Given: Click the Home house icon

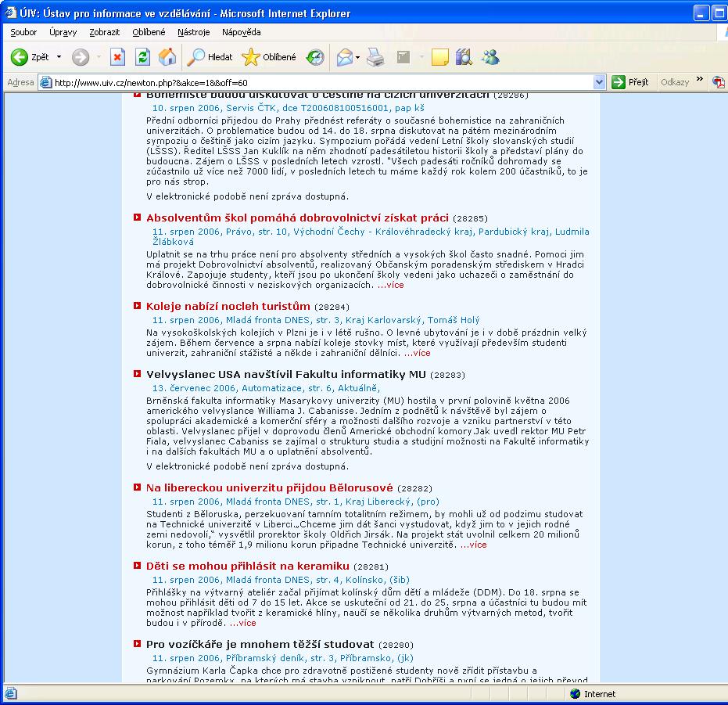Looking at the screenshot, I should (167, 57).
